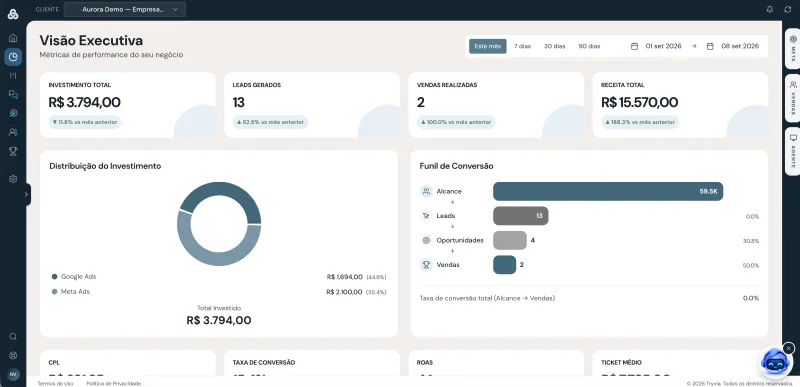Image resolution: width=800 pixels, height=387 pixels.
Task: Click the 30.8% Oportunidades conversion rate
Action: (x=751, y=241)
